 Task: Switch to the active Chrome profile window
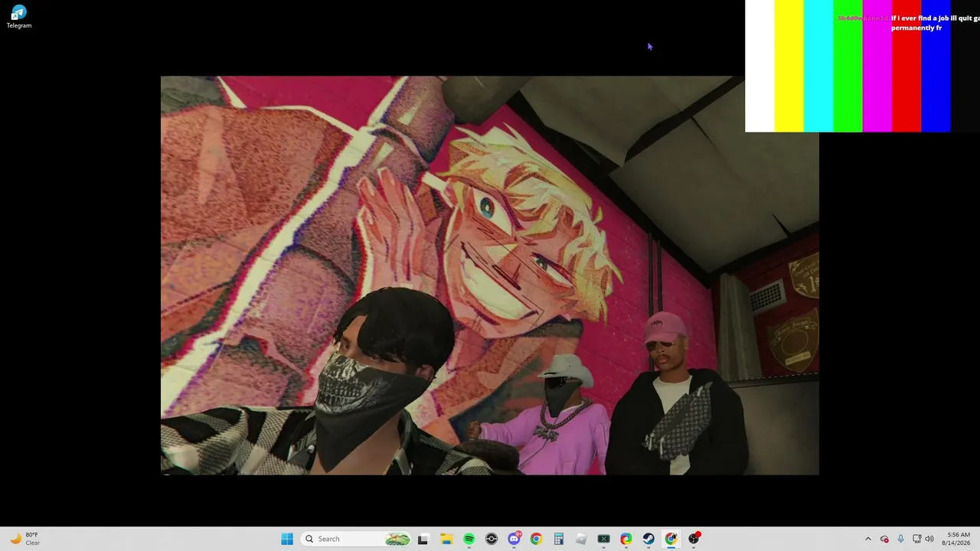(671, 539)
